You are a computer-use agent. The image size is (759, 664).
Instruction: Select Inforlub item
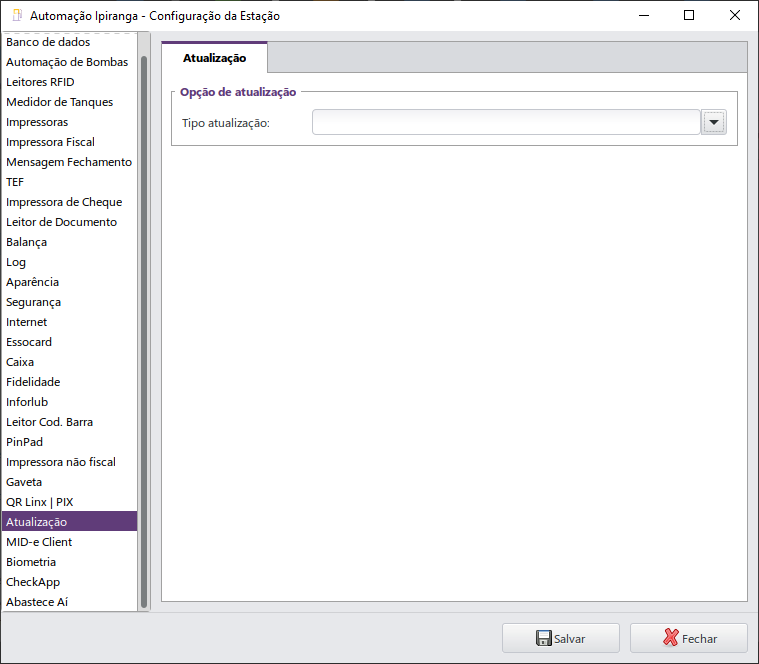(x=70, y=402)
